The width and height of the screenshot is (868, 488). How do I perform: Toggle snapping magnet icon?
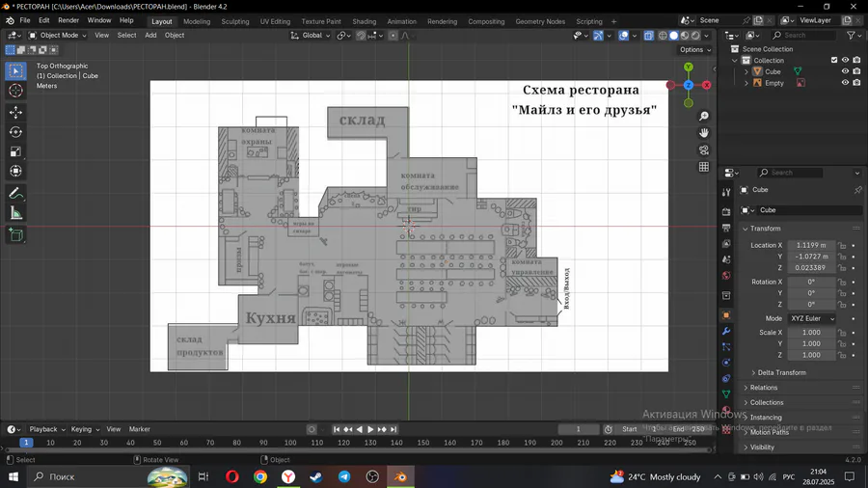click(x=361, y=36)
